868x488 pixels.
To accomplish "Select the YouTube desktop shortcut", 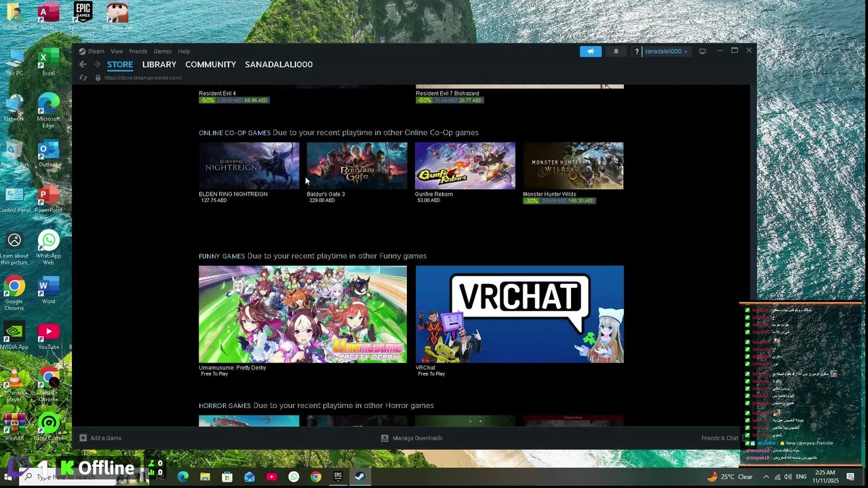I will click(x=48, y=337).
